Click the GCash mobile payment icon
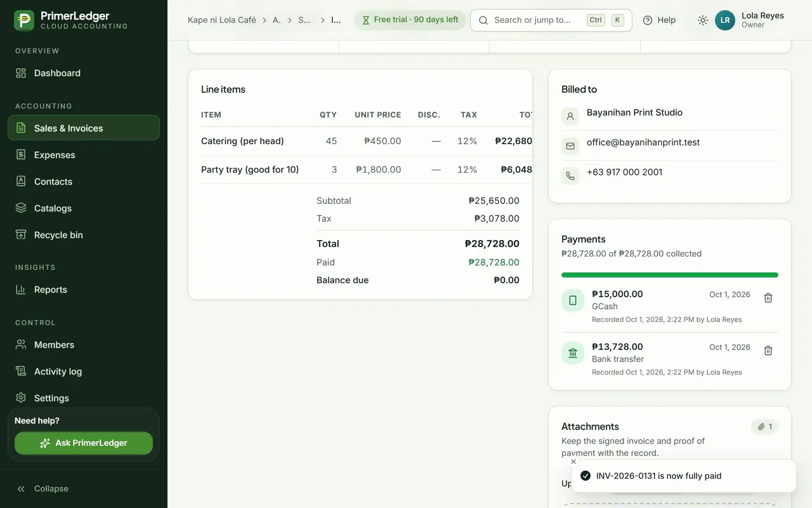812x508 pixels. (573, 300)
